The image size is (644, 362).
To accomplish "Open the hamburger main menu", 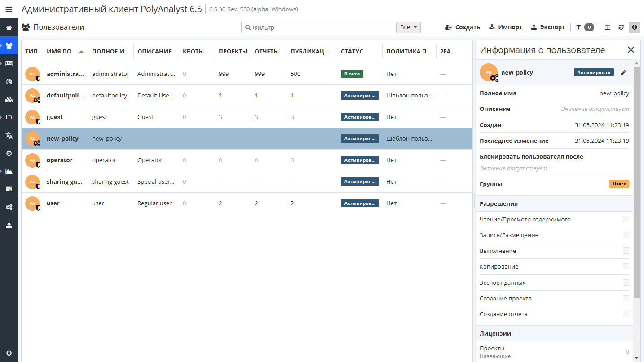I will (9, 9).
